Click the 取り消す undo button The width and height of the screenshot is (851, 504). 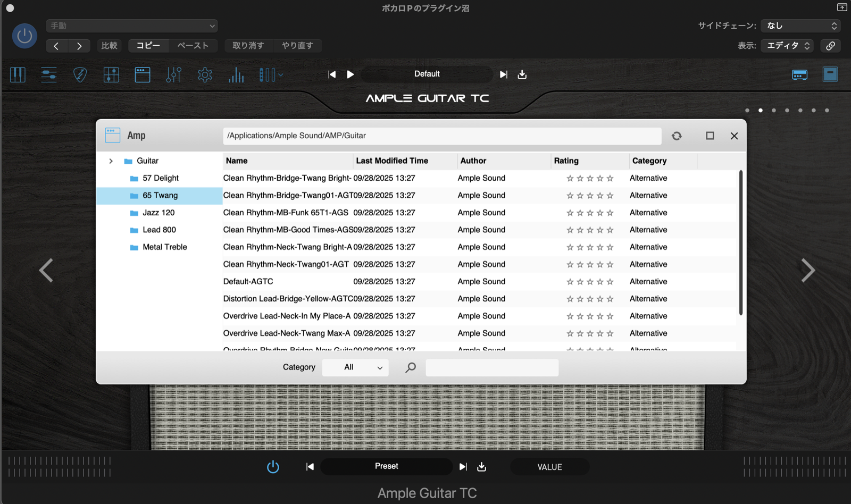(x=248, y=46)
